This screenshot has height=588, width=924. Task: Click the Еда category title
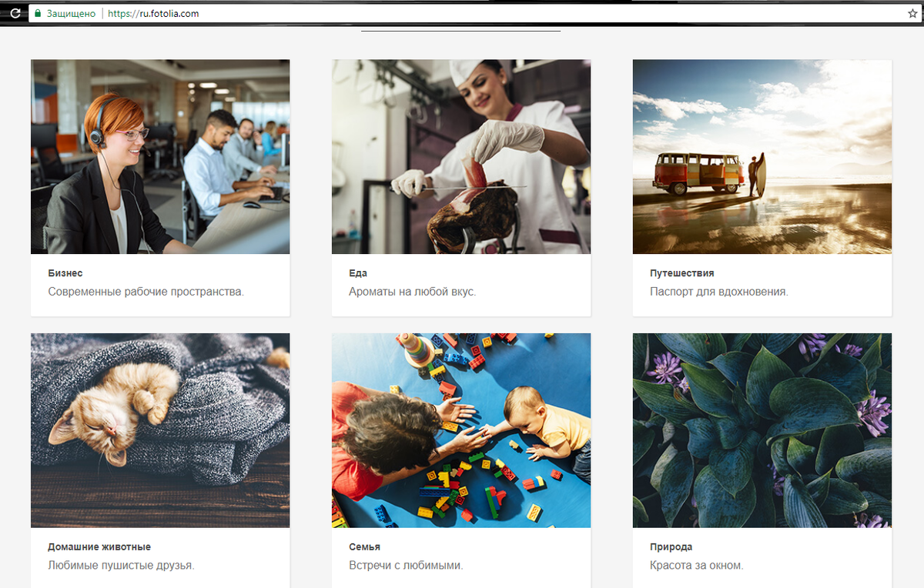358,273
